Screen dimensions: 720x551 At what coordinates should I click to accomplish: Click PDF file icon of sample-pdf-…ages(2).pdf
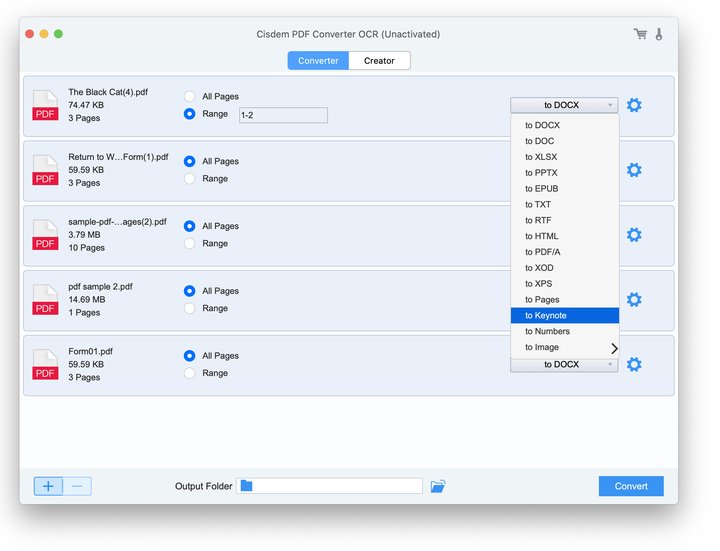[x=45, y=235]
